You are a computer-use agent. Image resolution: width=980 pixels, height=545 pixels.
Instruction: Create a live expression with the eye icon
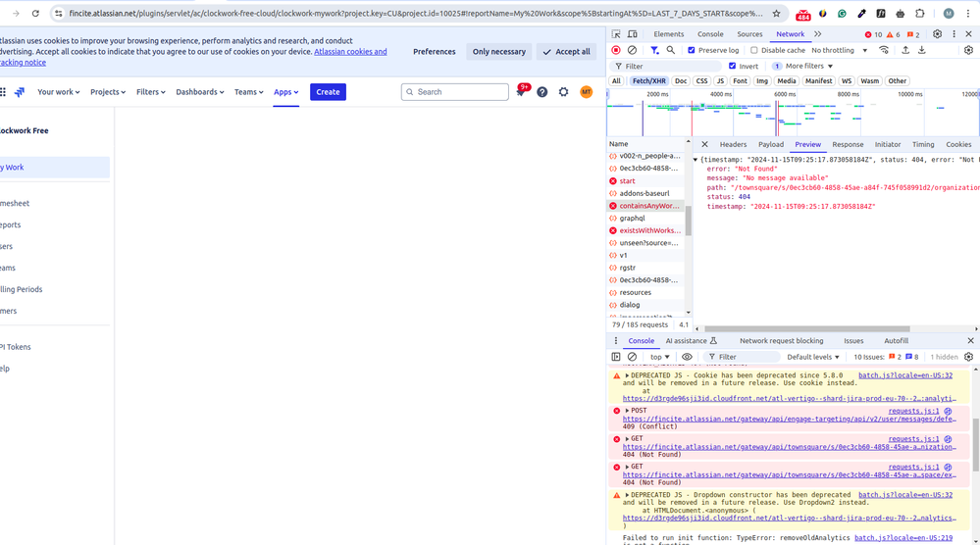(x=687, y=357)
